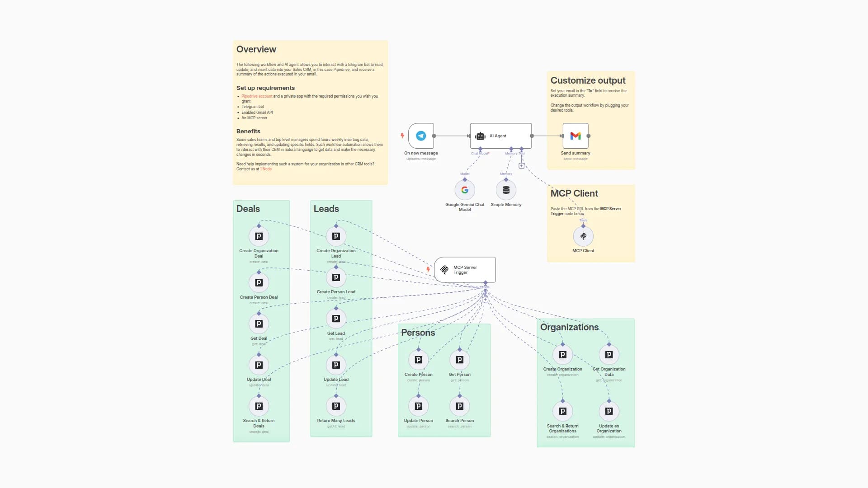Select Create Organization Lead node
Screen dimensions: 868x488
(336, 236)
